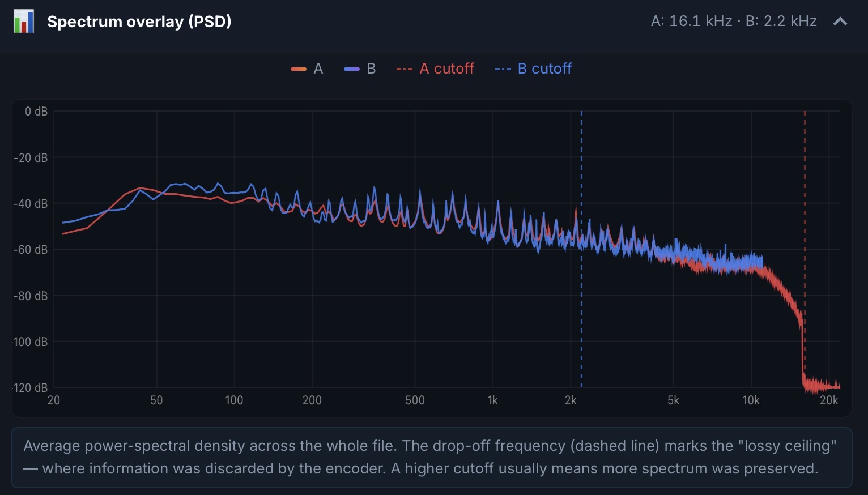
Task: Click the 2k frequency axis label
Action: click(x=571, y=400)
